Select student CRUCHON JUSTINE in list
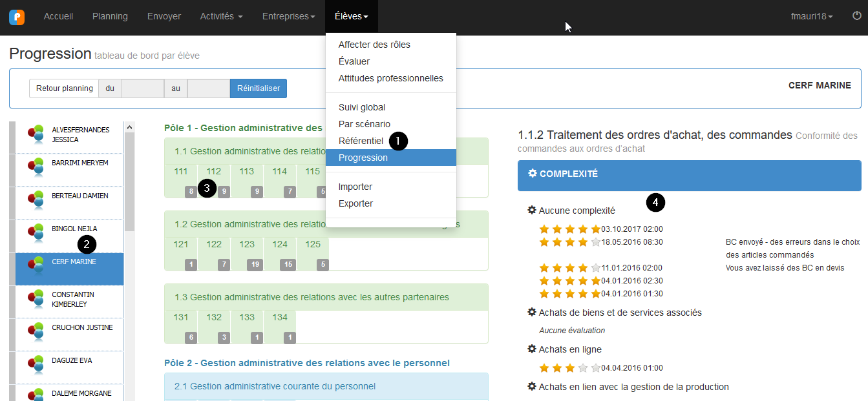 (72, 327)
